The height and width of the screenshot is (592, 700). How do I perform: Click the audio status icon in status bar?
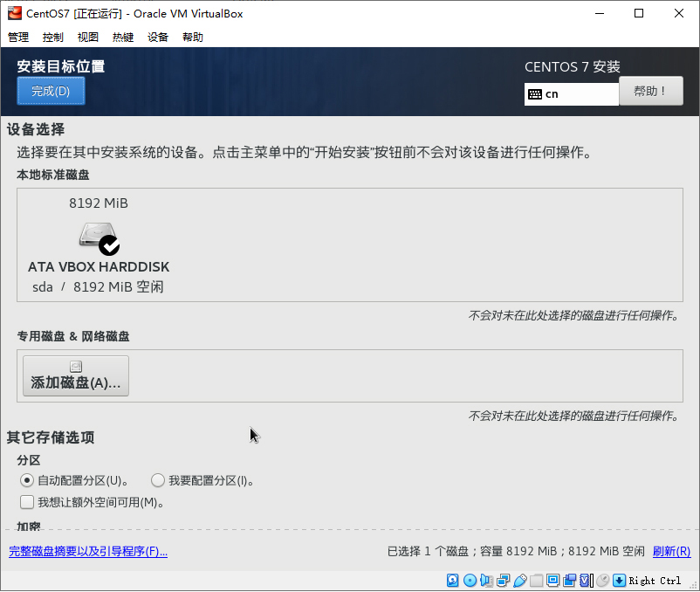click(x=488, y=580)
